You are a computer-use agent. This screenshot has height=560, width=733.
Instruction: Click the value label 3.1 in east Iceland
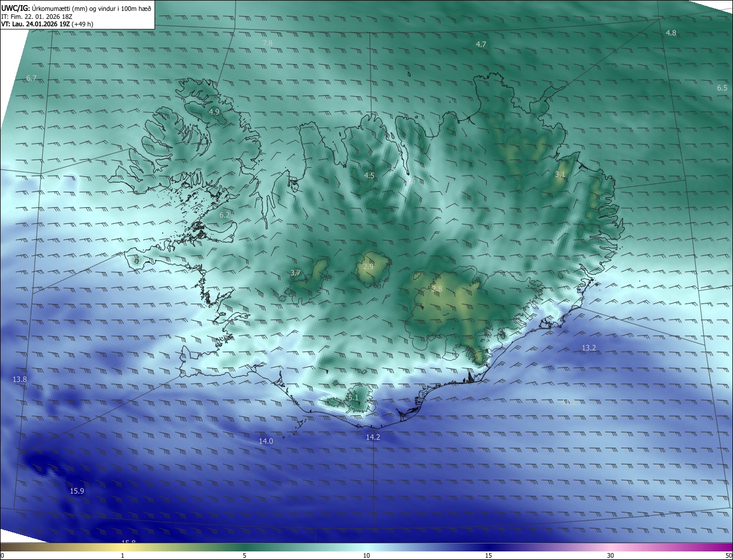(x=560, y=174)
